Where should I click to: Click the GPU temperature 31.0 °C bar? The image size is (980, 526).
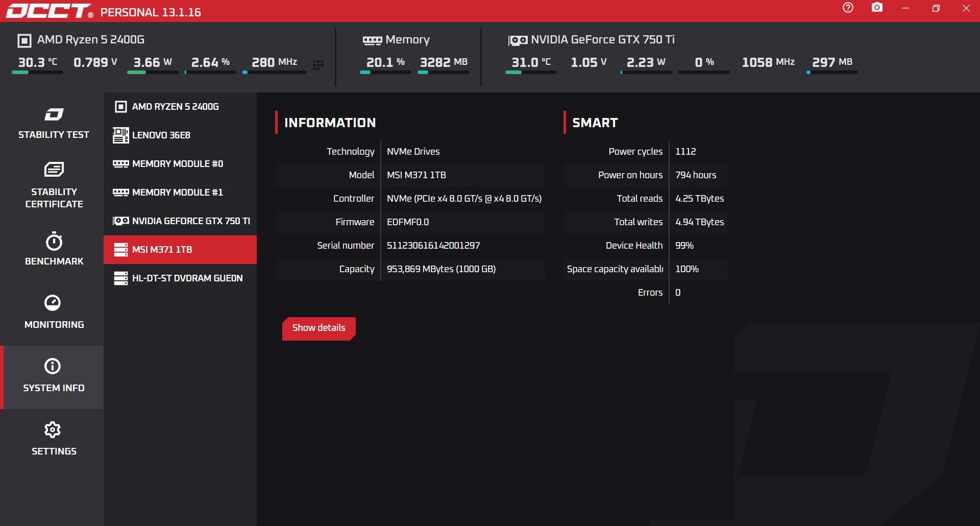pos(531,73)
